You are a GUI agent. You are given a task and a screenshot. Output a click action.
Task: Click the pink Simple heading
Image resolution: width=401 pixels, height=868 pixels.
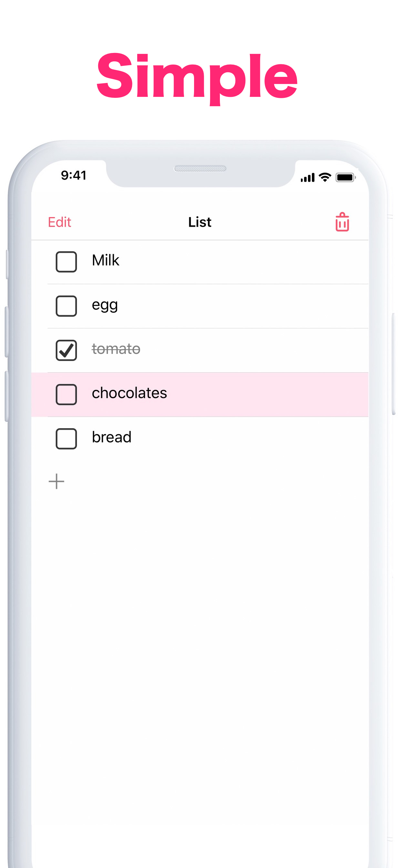197,78
